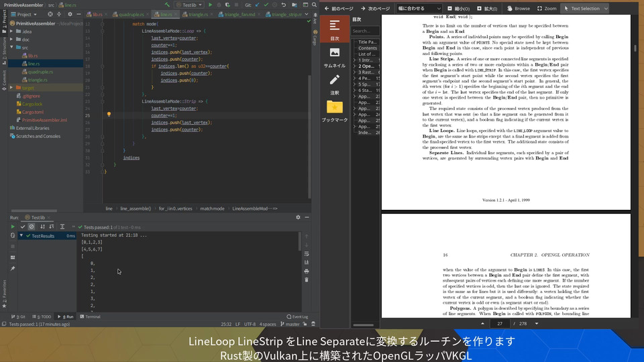
Task: Click the green Run button in toolbar
Action: 210,5
